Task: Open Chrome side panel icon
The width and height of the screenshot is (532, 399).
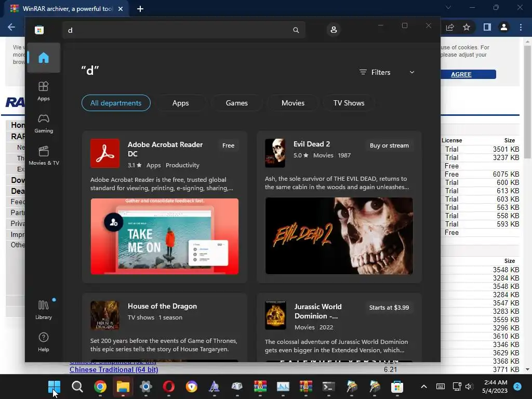Action: (x=487, y=27)
